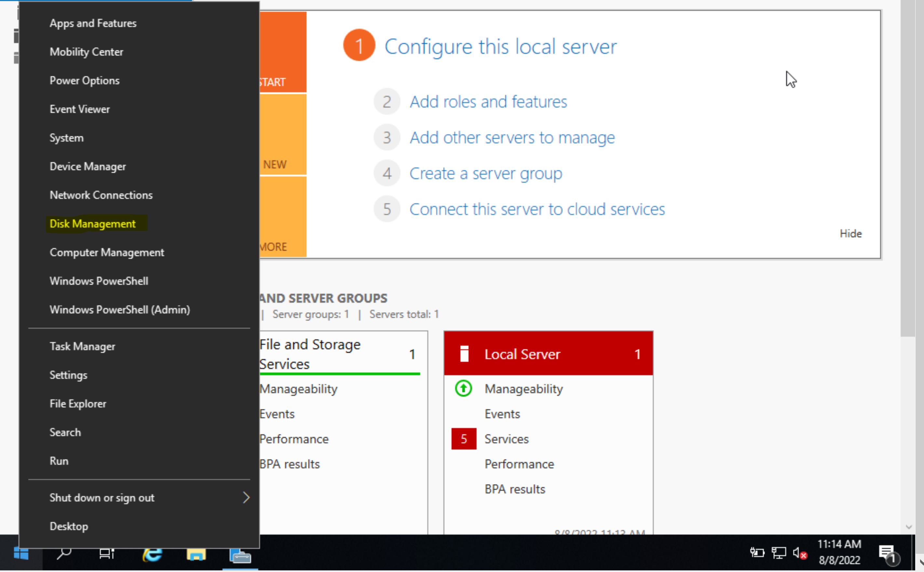The height and width of the screenshot is (572, 924).
Task: Click the Learn More tile section
Action: click(x=283, y=217)
